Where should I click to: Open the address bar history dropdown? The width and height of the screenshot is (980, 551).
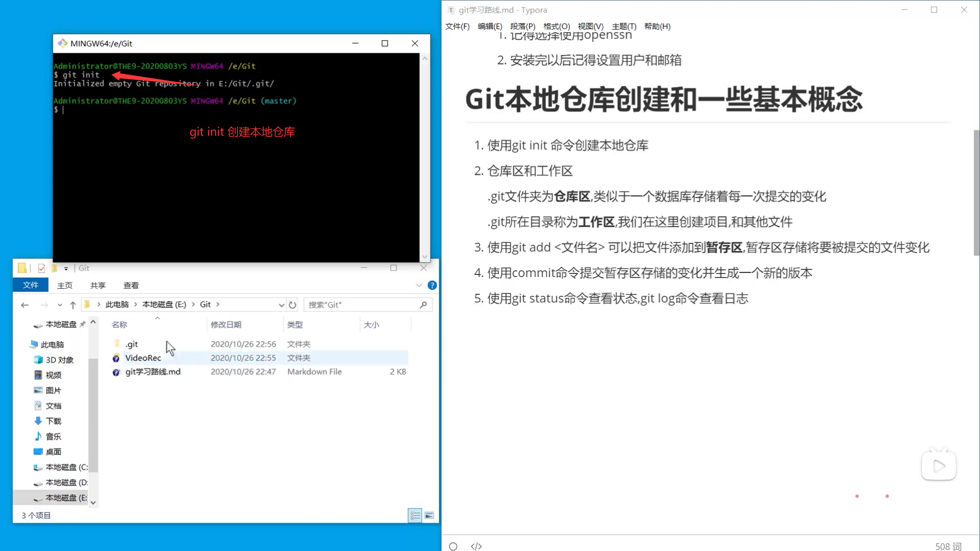[x=281, y=305]
